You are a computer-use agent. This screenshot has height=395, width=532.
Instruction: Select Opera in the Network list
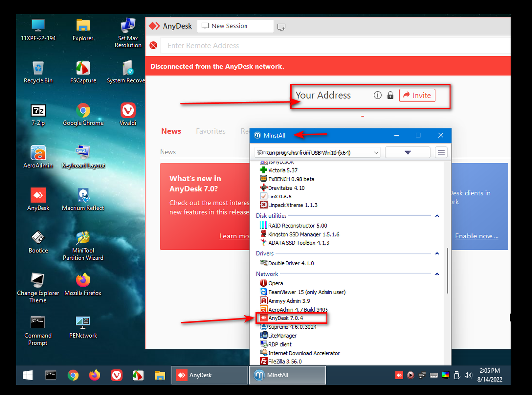271,283
